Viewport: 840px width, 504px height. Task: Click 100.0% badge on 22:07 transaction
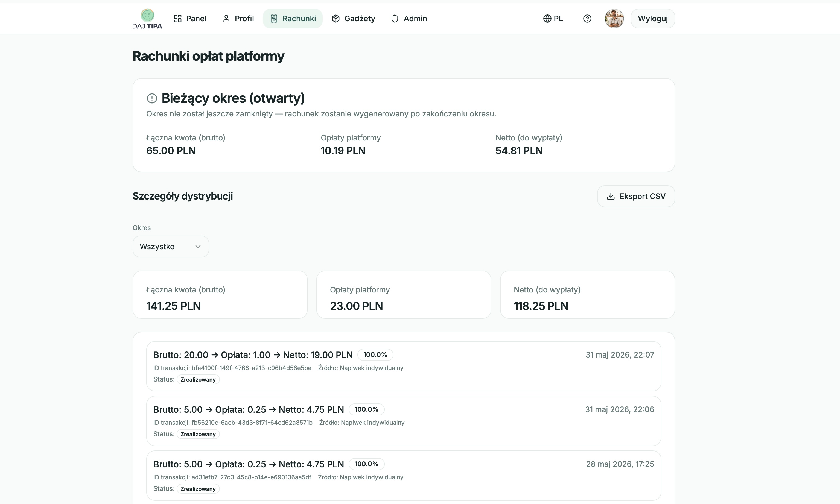tap(375, 354)
